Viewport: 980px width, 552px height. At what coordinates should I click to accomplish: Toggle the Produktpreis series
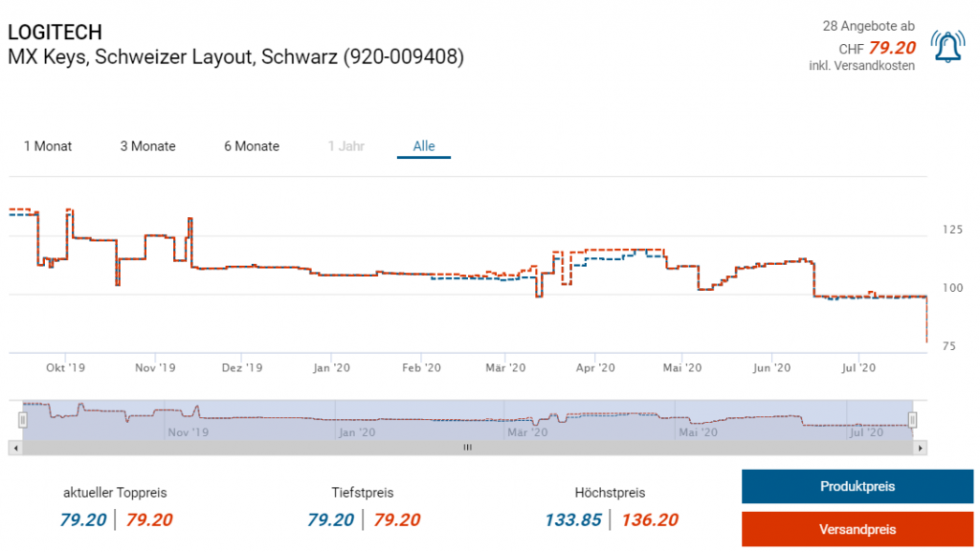point(857,486)
